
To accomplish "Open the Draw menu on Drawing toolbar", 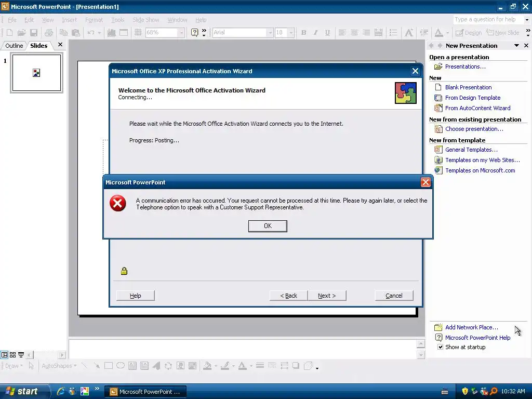I will 14,366.
